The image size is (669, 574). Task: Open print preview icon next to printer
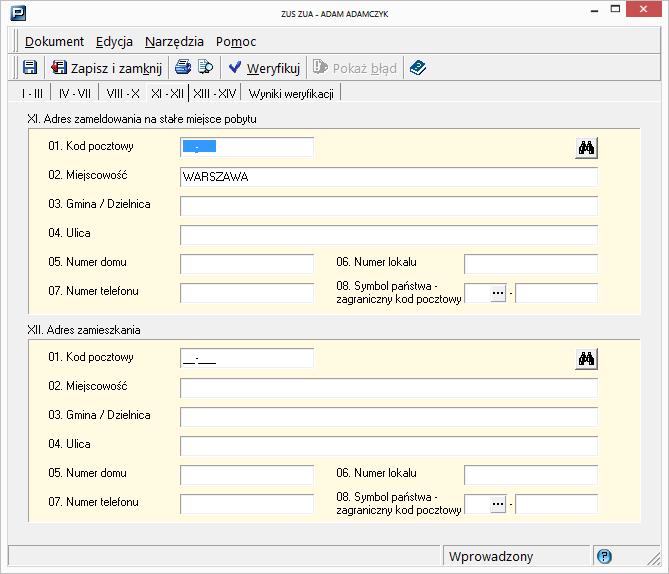(x=205, y=67)
